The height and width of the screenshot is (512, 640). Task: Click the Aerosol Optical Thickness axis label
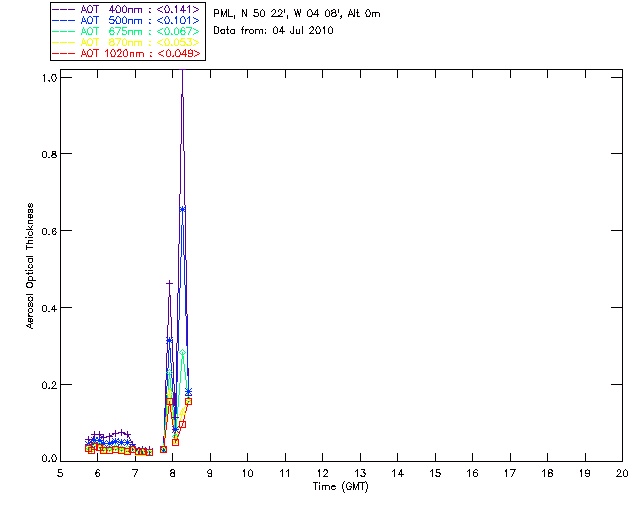[x=30, y=266]
